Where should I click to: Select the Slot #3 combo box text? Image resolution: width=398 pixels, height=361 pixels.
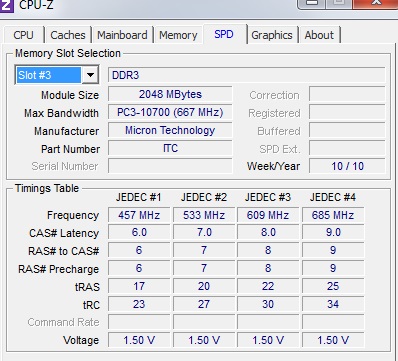pyautogui.click(x=49, y=75)
